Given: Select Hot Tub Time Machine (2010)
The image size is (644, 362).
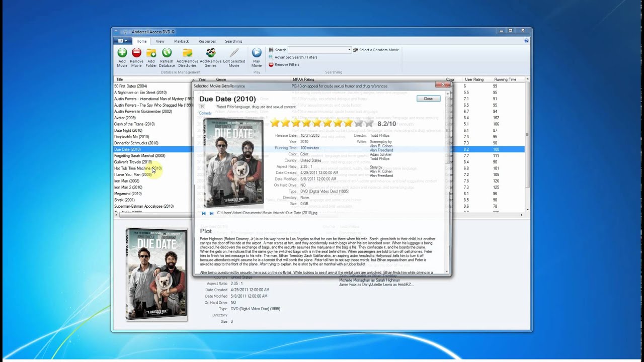Looking at the screenshot, I should [x=138, y=168].
